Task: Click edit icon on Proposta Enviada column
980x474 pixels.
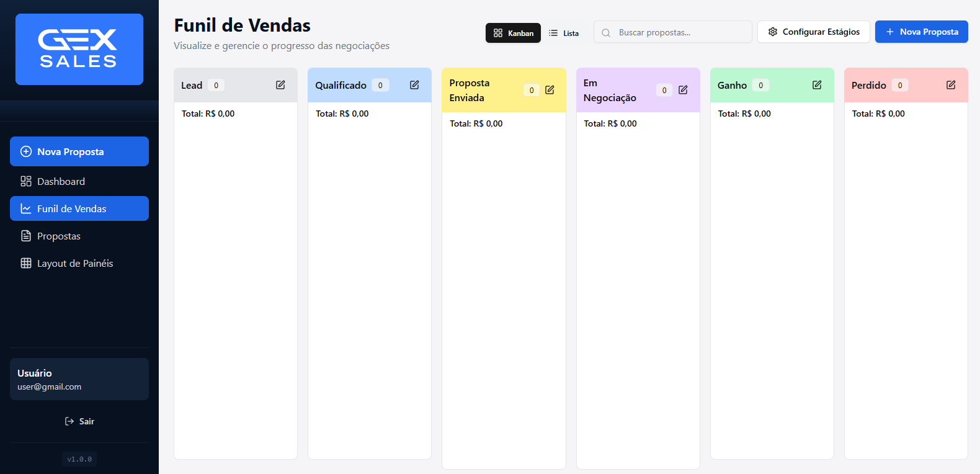Action: (x=550, y=90)
